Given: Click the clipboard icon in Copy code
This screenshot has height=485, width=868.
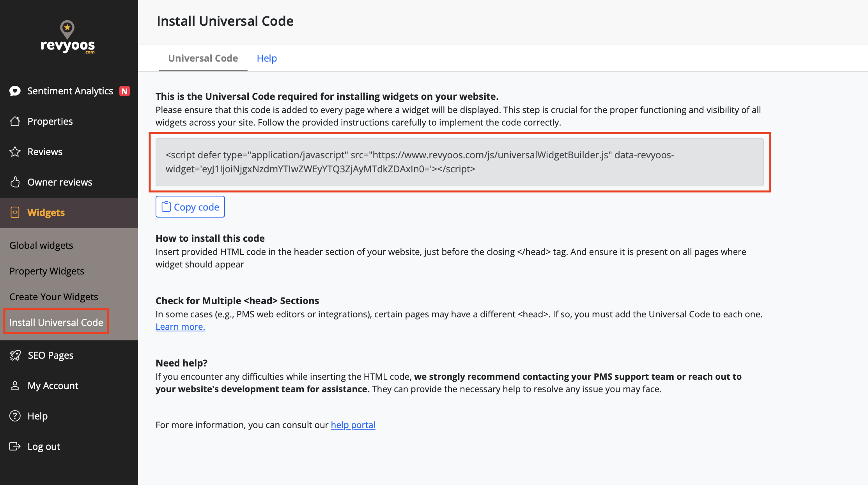Looking at the screenshot, I should click(x=166, y=207).
